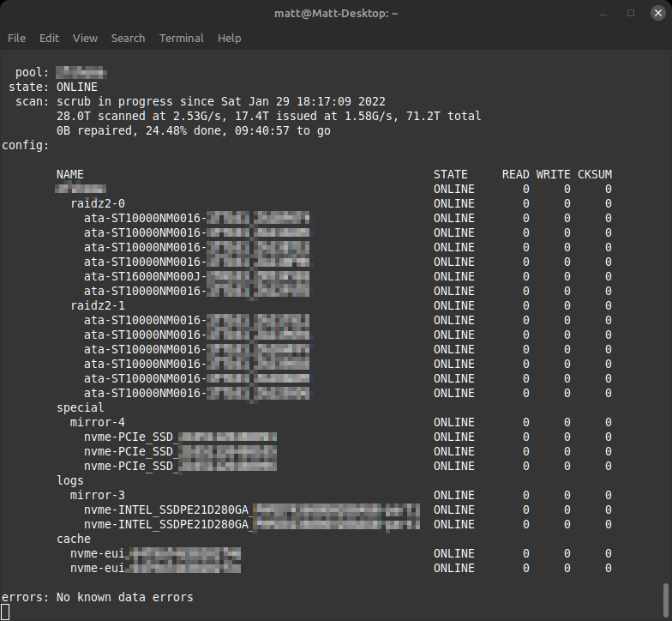672x621 pixels.
Task: Click the title bar text matt@Matt-Desktop
Action: tap(336, 13)
